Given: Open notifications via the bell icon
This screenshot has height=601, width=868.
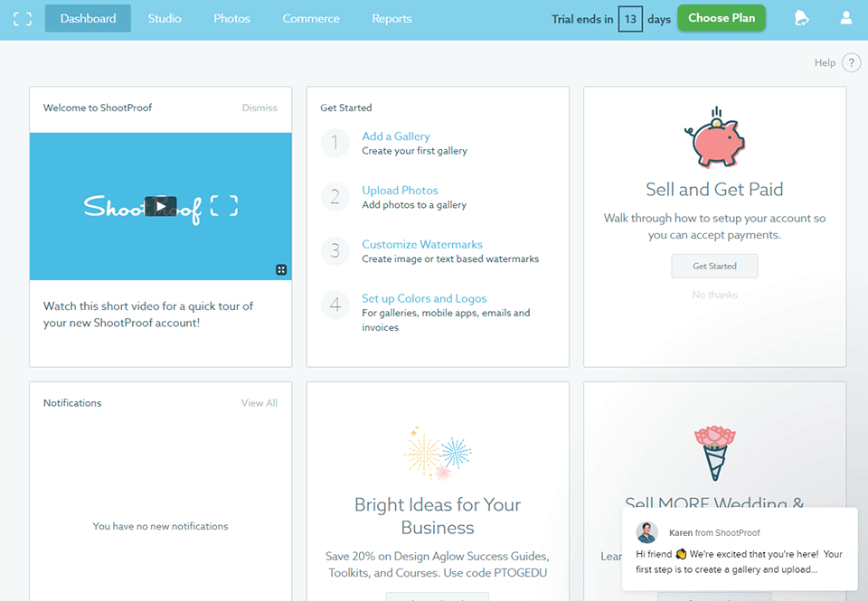Looking at the screenshot, I should (802, 17).
